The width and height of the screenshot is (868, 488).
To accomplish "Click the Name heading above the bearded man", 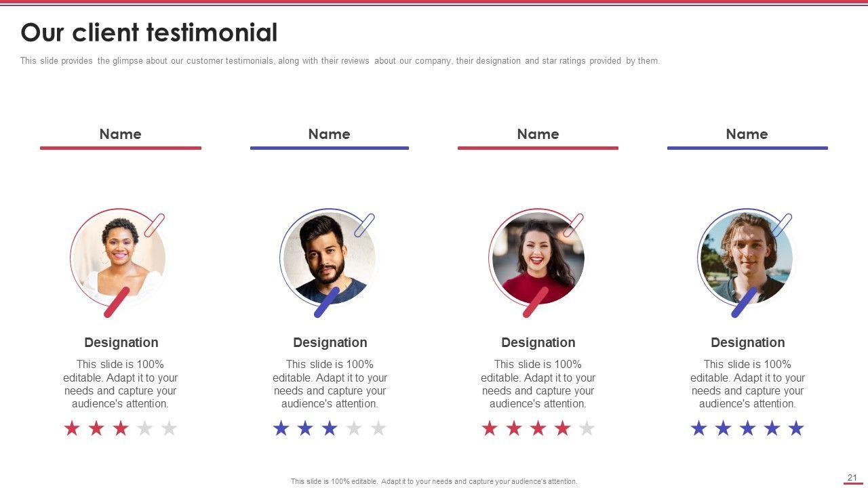I will [330, 134].
